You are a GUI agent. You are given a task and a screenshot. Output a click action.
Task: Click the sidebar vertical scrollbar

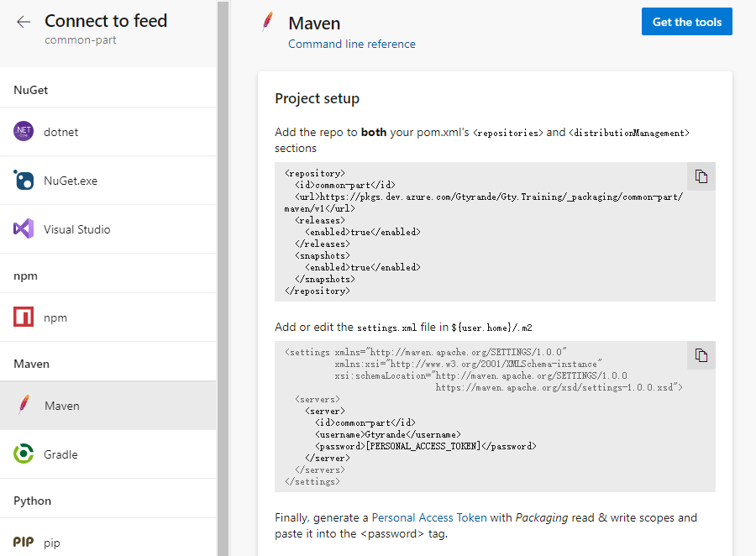coord(223,277)
